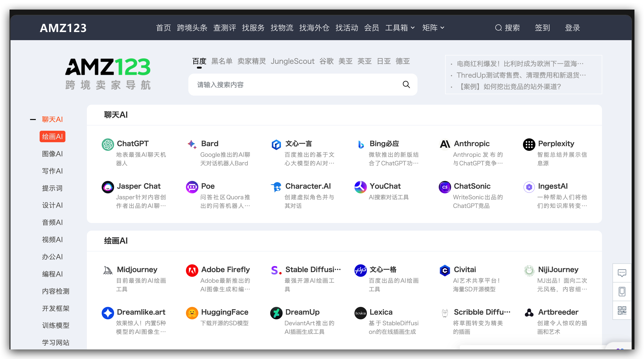Screen dimensions: 644x359
Task: Select the 美亚 search tab
Action: 345,61
